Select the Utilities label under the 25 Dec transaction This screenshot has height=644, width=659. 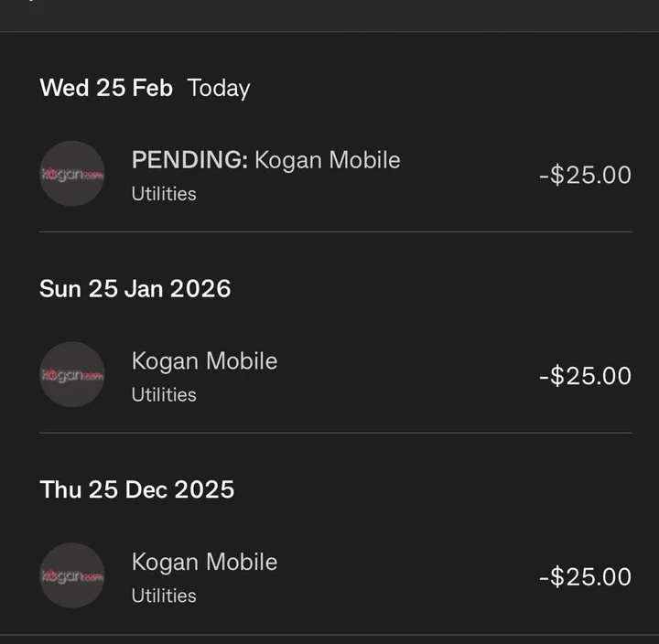pyautogui.click(x=164, y=596)
